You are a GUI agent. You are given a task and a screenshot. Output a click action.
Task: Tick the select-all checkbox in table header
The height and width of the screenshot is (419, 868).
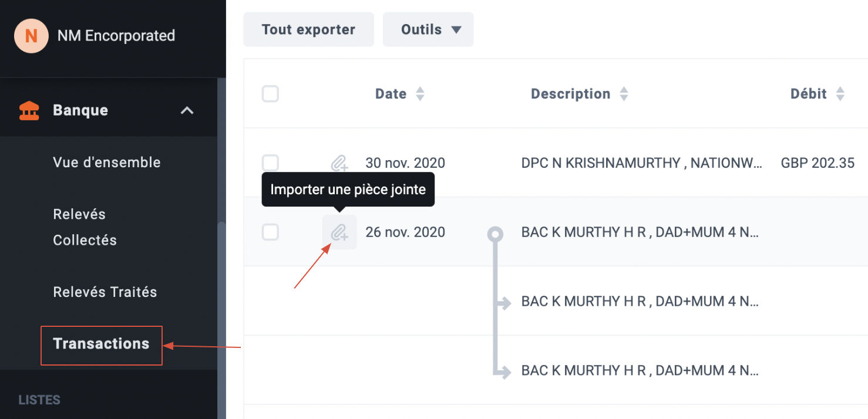(x=270, y=94)
